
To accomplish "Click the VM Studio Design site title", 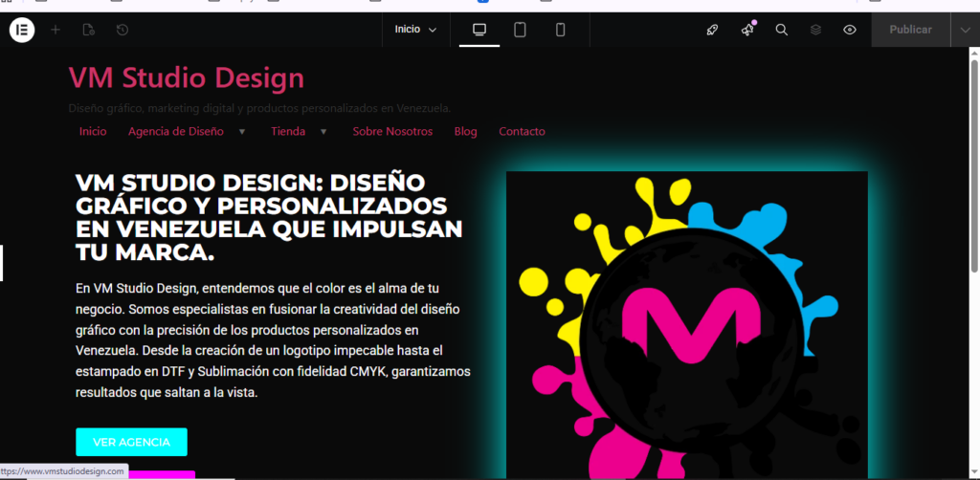I will (187, 78).
